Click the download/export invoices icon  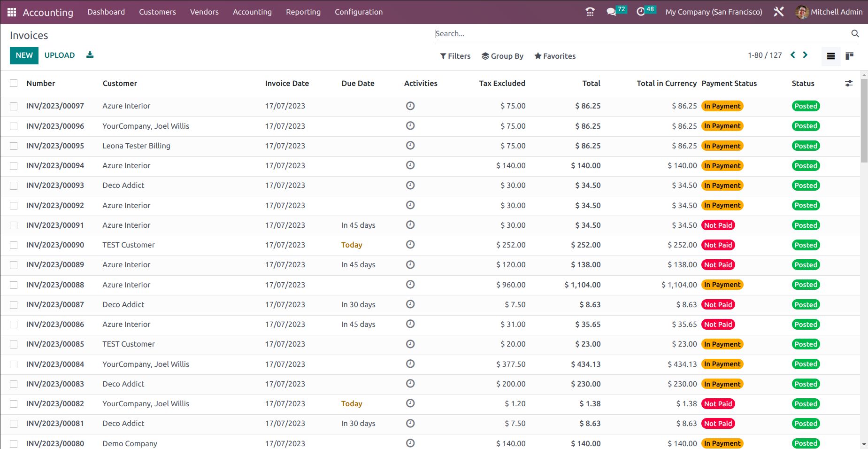tap(90, 55)
